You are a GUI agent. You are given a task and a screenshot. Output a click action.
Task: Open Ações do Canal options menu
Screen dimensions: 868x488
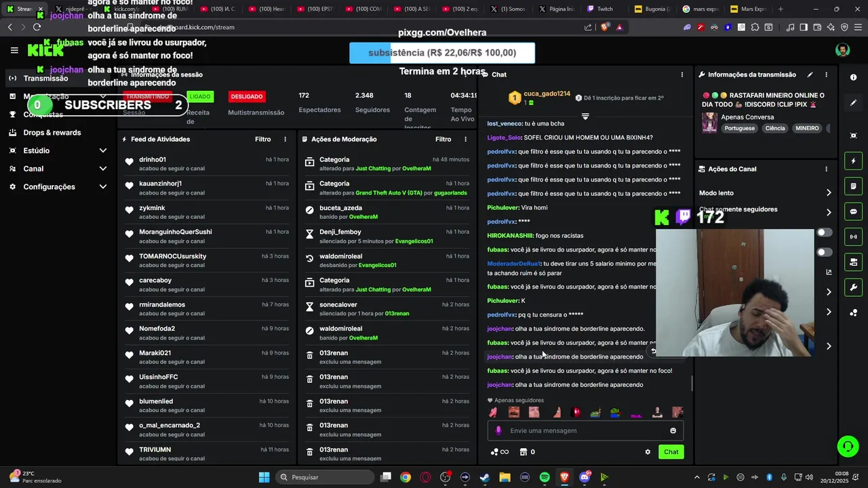pos(826,169)
